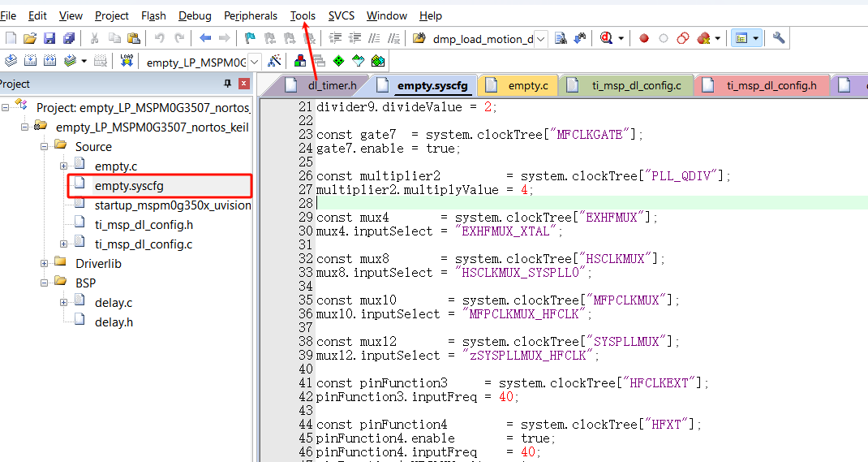Image resolution: width=868 pixels, height=462 pixels.
Task: Click Enable/Disable breakpoint circle icon
Action: [x=664, y=38]
